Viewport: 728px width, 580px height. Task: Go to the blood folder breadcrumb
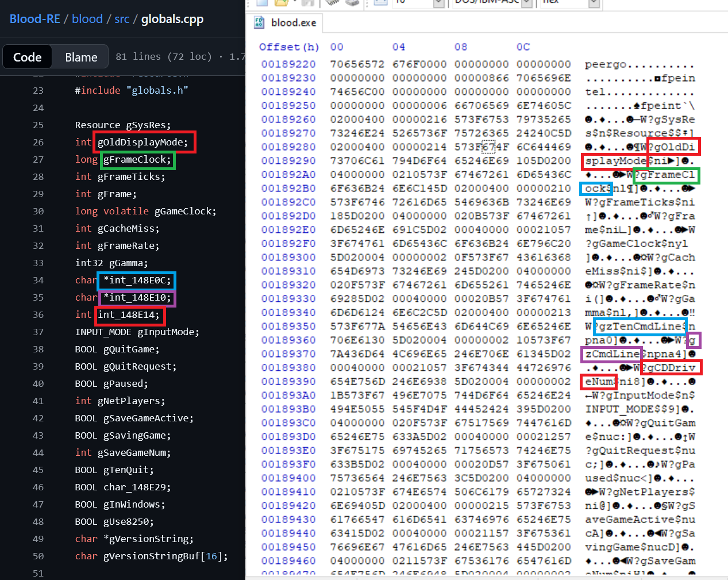point(87,19)
